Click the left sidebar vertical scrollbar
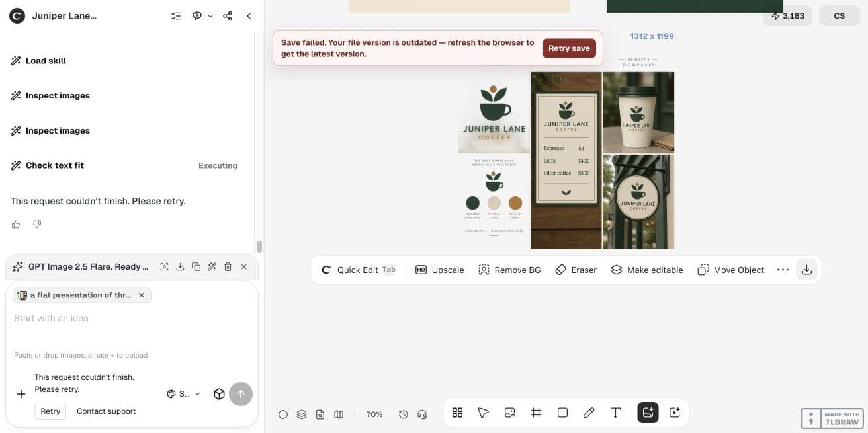Image resolution: width=868 pixels, height=433 pixels. coord(259,247)
